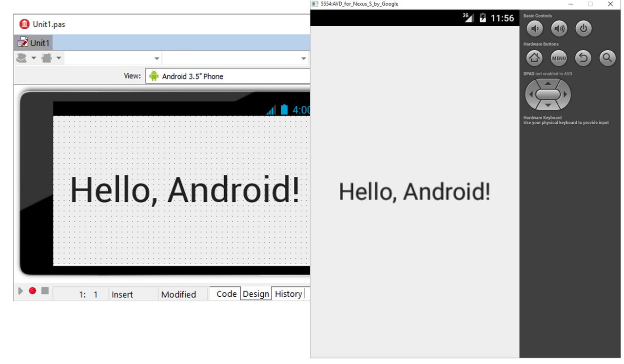
Task: Tap the emulator Search hardware button
Action: (x=607, y=58)
